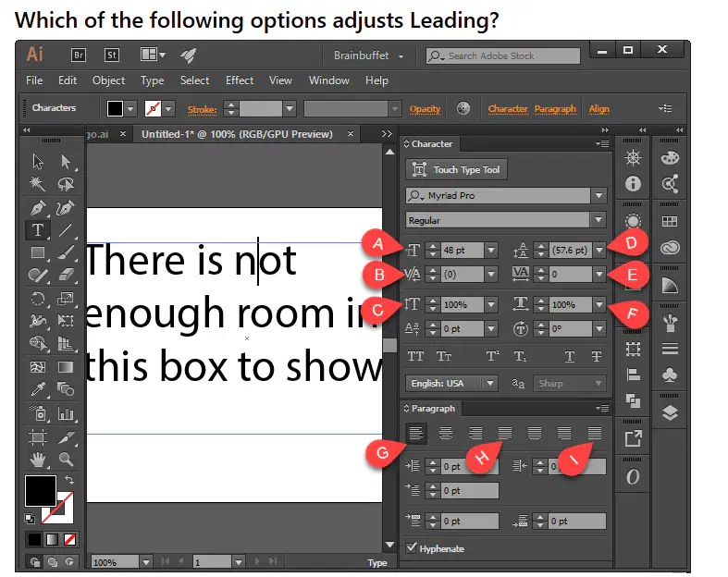Open the zoom level 100% dropdown

[146, 562]
